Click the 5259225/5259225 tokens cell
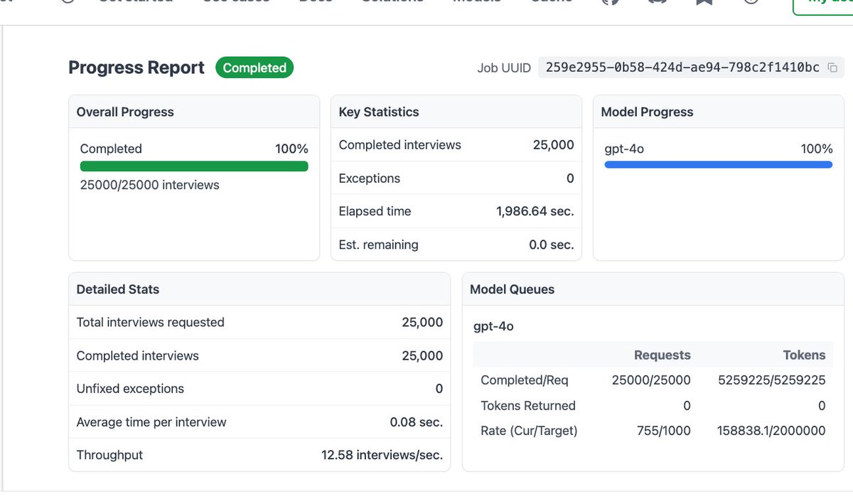This screenshot has width=853, height=504. [x=772, y=380]
